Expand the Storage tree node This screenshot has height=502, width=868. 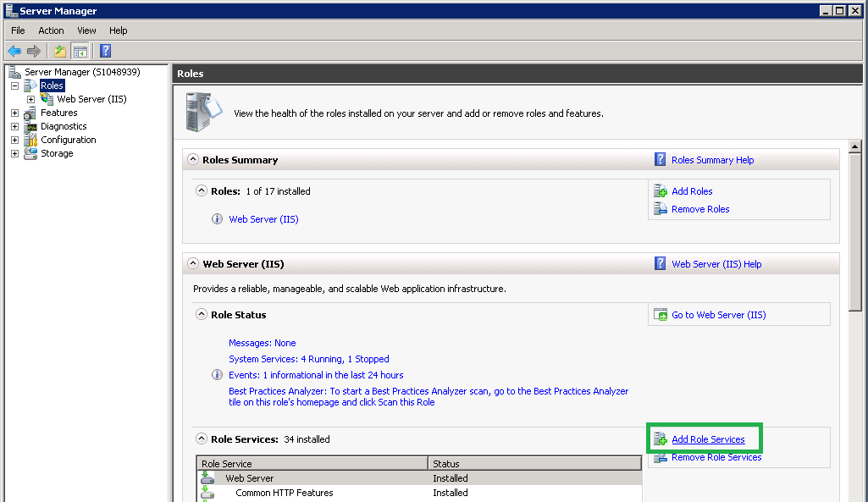pos(15,154)
